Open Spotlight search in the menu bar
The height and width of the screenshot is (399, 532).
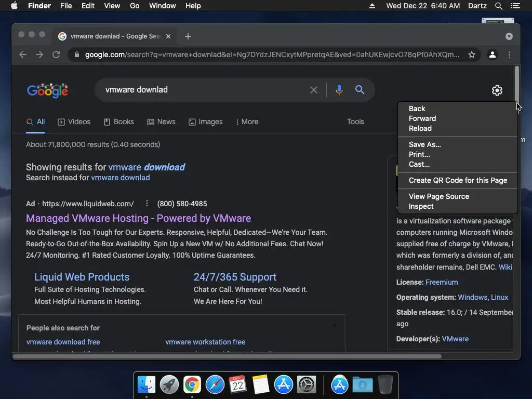point(498,6)
